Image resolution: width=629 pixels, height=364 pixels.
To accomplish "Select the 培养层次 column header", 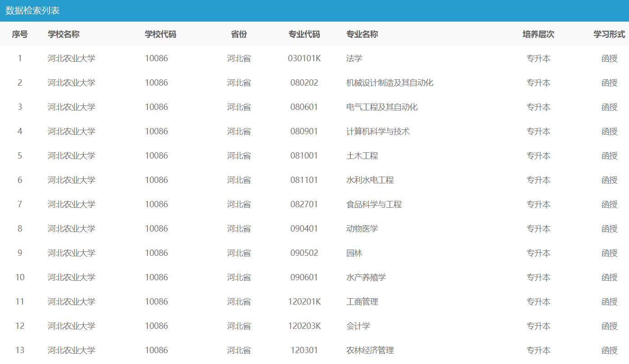I will coord(538,34).
